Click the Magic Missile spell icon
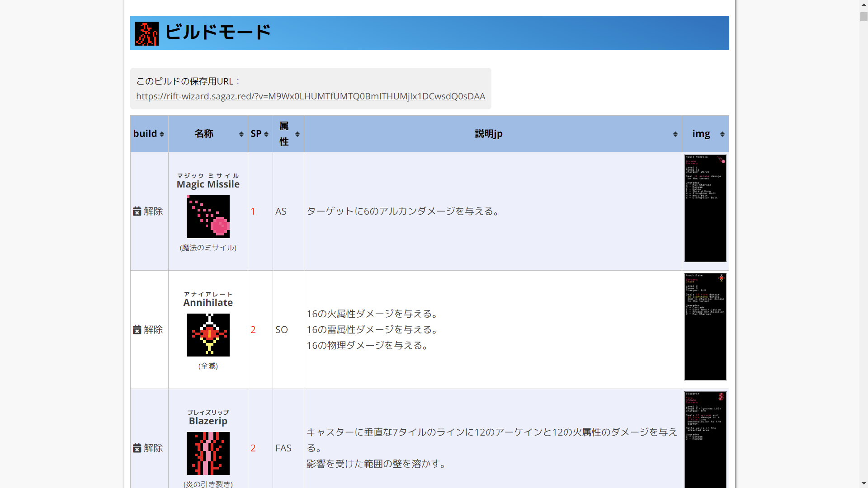Image resolution: width=868 pixels, height=488 pixels. [208, 216]
